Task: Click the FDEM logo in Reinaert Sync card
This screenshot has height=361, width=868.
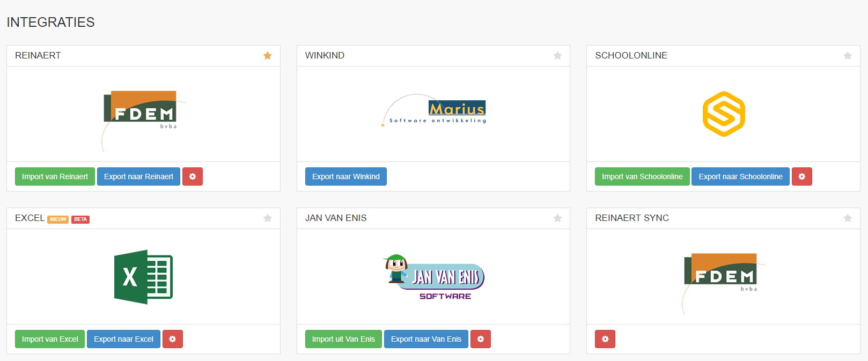Action: click(724, 283)
